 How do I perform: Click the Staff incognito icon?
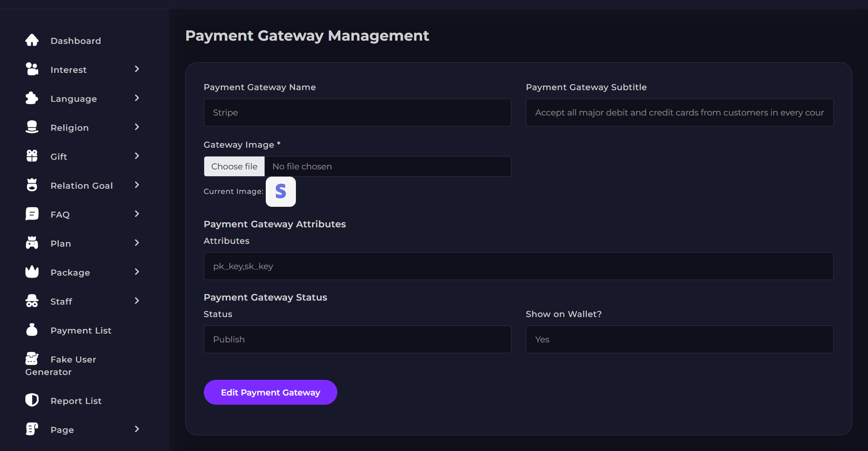coord(32,301)
